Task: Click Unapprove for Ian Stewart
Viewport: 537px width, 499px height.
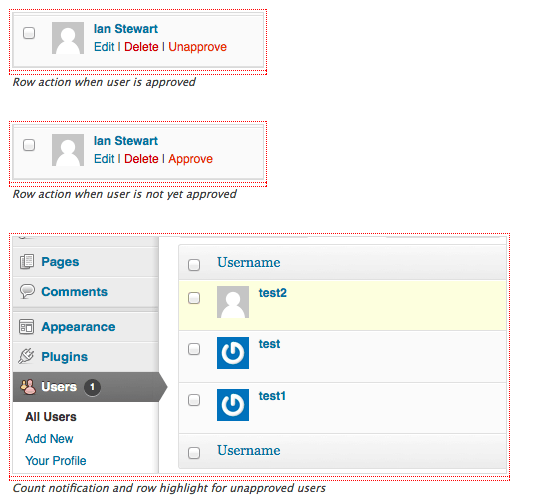Action: tap(197, 47)
